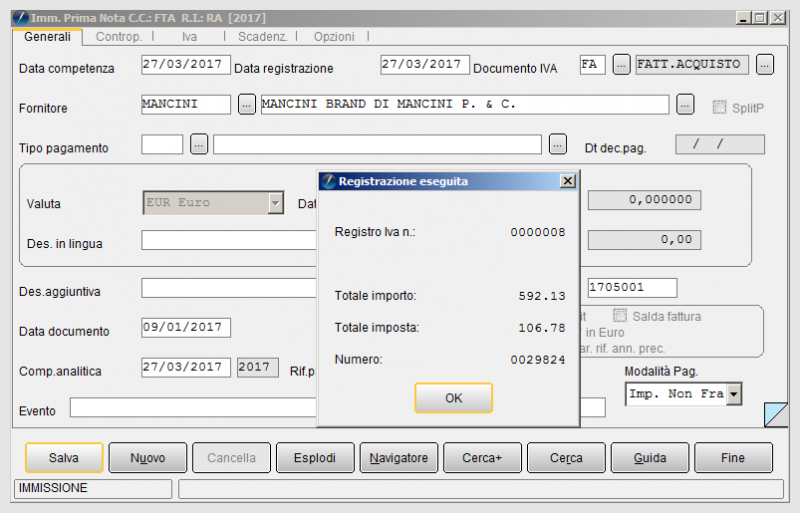Screen dimensions: 800x513
Task: Click the page-corner icon at bottom right
Action: click(x=776, y=414)
